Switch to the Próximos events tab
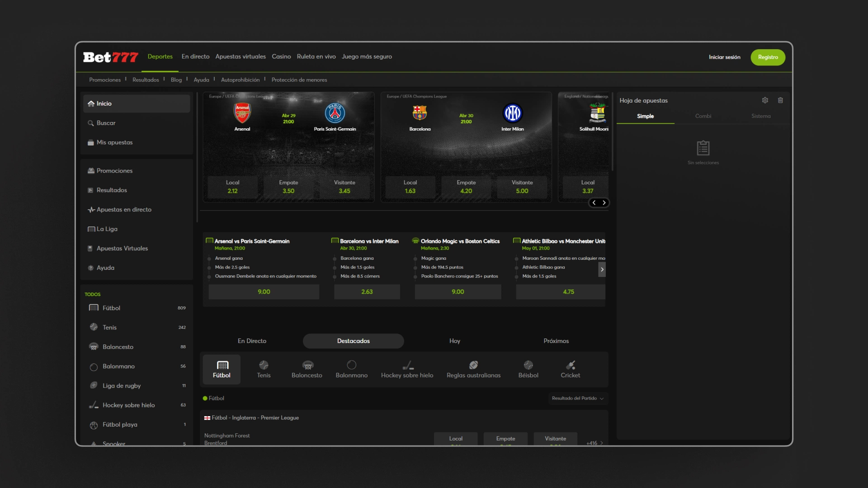 pyautogui.click(x=556, y=341)
